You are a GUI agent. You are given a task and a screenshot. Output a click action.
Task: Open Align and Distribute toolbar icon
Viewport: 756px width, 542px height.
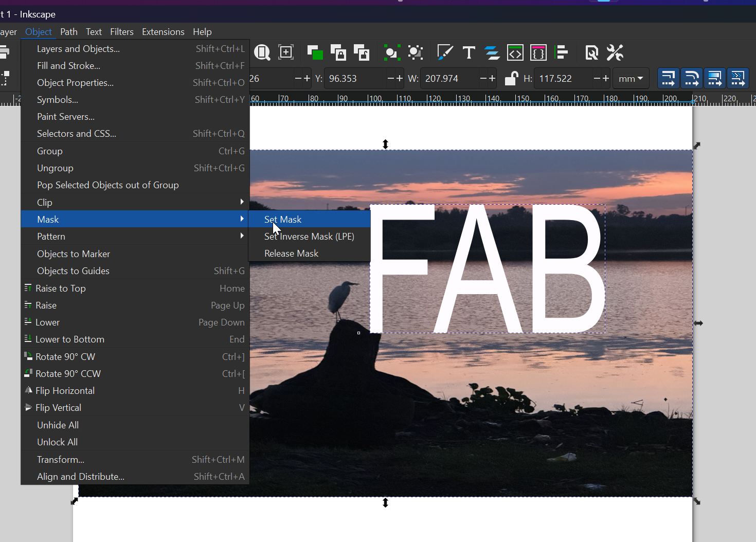[562, 52]
